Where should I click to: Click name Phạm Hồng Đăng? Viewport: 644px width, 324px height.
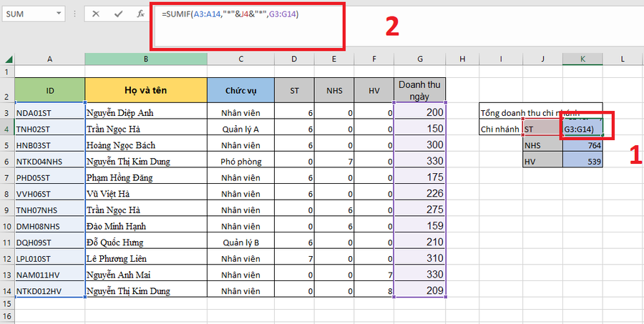tap(119, 178)
